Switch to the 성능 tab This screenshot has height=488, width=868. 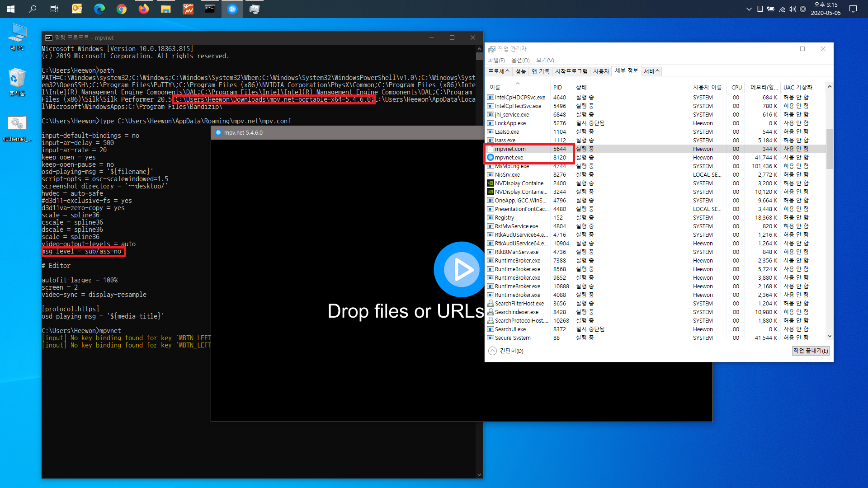pos(521,71)
